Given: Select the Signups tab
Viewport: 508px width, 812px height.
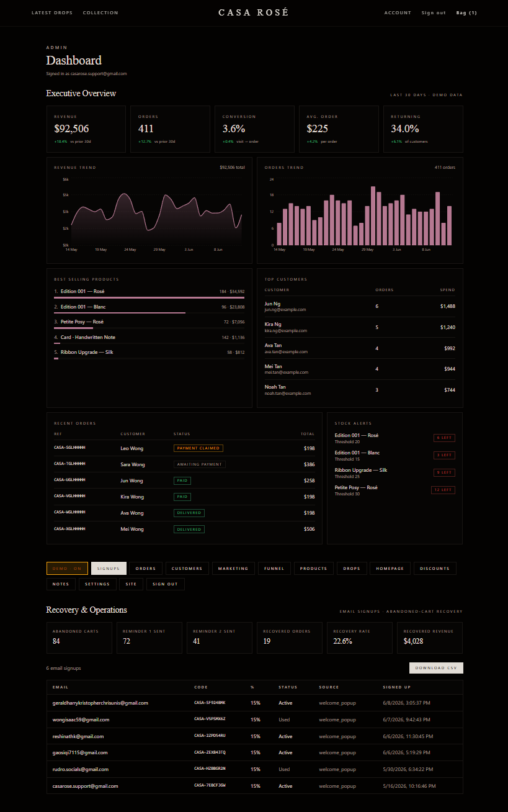Looking at the screenshot, I should tap(109, 569).
